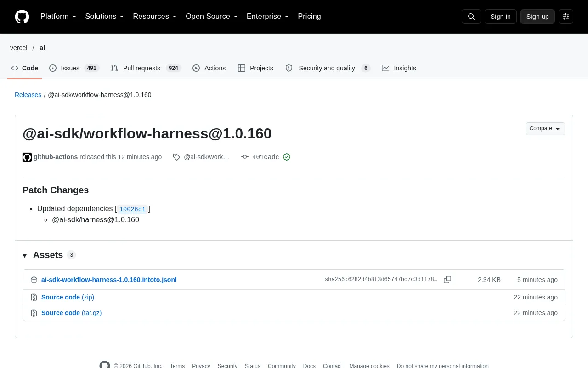Go to the Pricing page
The height and width of the screenshot is (368, 588).
(309, 17)
